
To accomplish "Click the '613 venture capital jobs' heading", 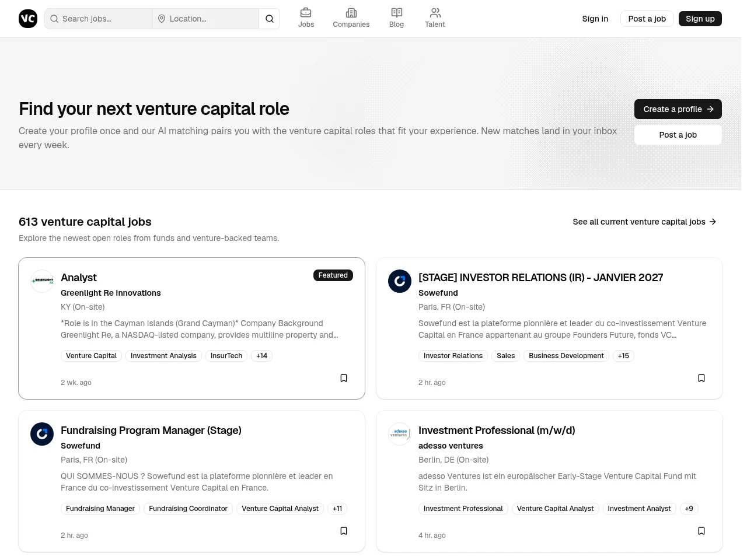I will coord(85,222).
